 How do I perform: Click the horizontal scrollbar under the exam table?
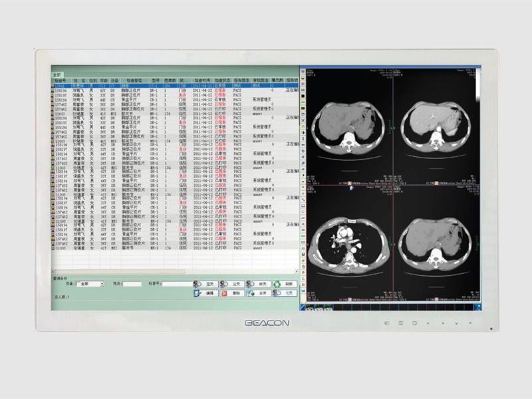(x=175, y=271)
